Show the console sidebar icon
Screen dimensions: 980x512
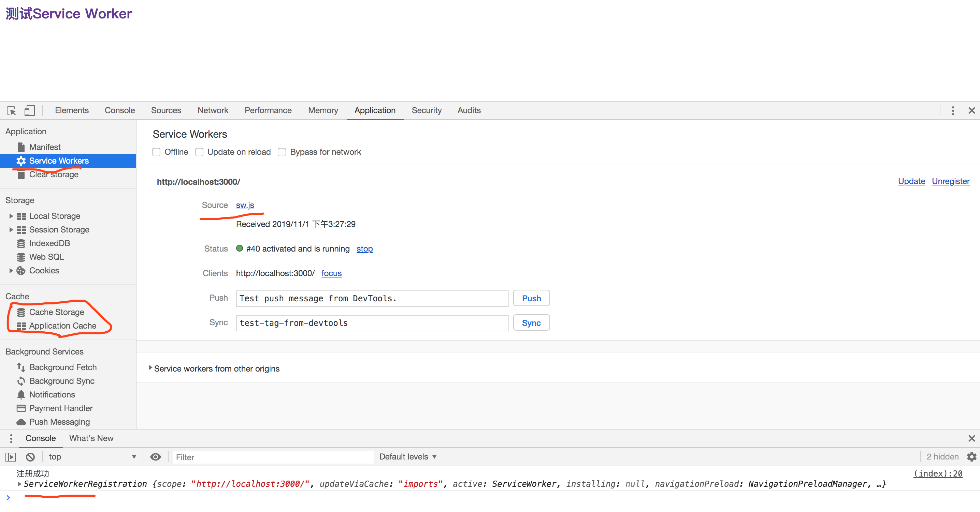(11, 457)
